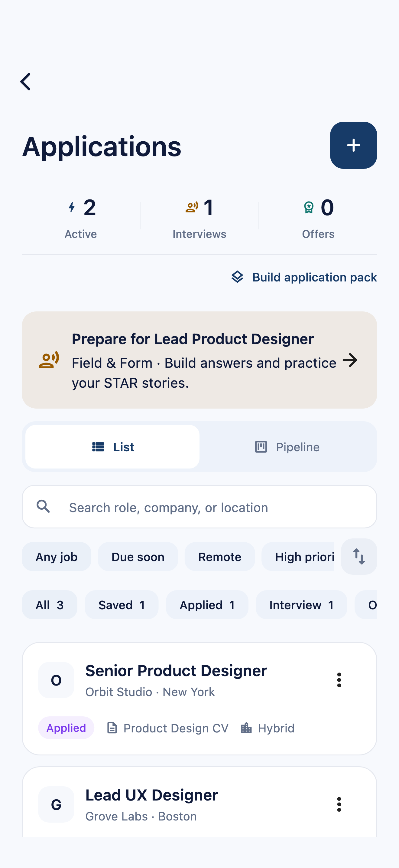Toggle the Remote filter chip

tap(220, 557)
